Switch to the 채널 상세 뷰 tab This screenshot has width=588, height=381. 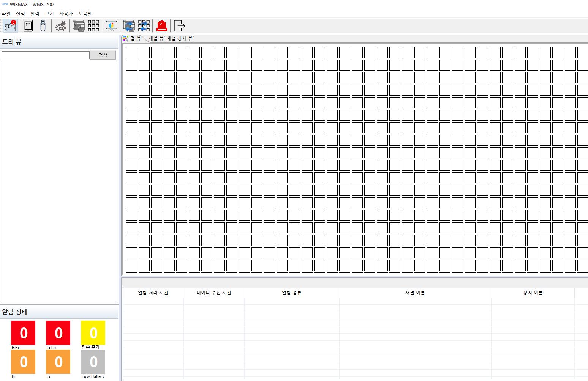pyautogui.click(x=180, y=38)
